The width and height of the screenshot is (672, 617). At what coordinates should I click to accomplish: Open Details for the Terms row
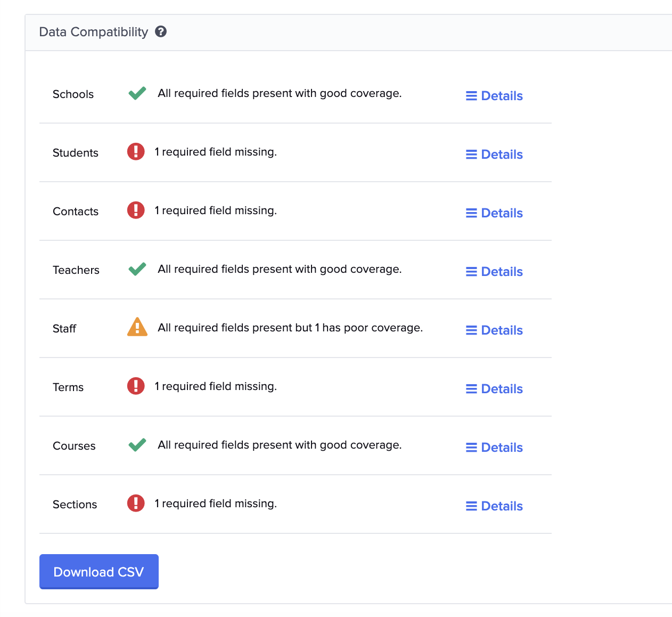(494, 388)
